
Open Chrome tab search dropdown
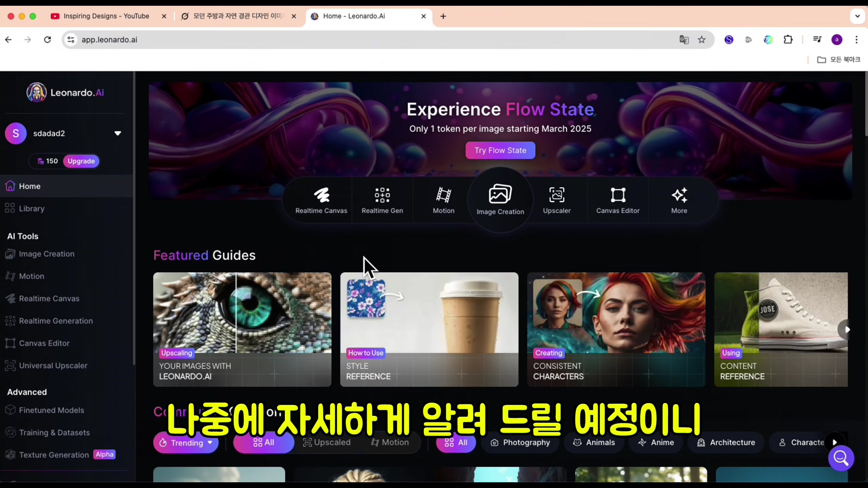click(x=857, y=16)
